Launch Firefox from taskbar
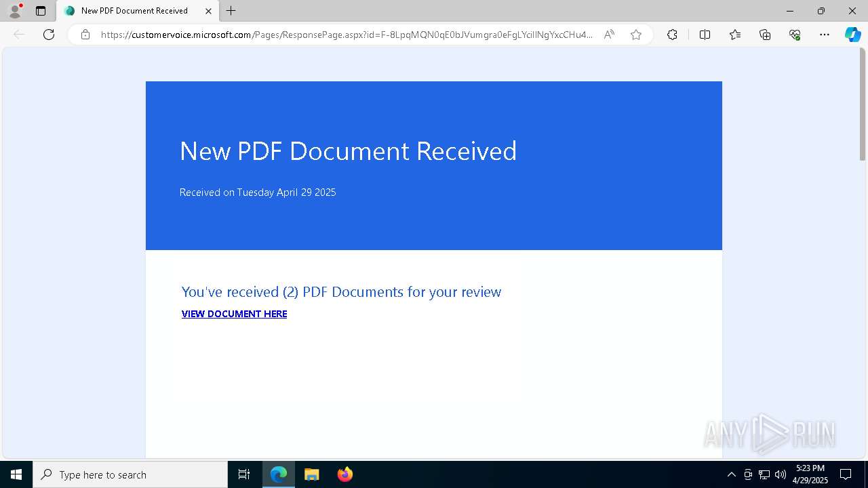This screenshot has width=868, height=488. click(x=345, y=474)
